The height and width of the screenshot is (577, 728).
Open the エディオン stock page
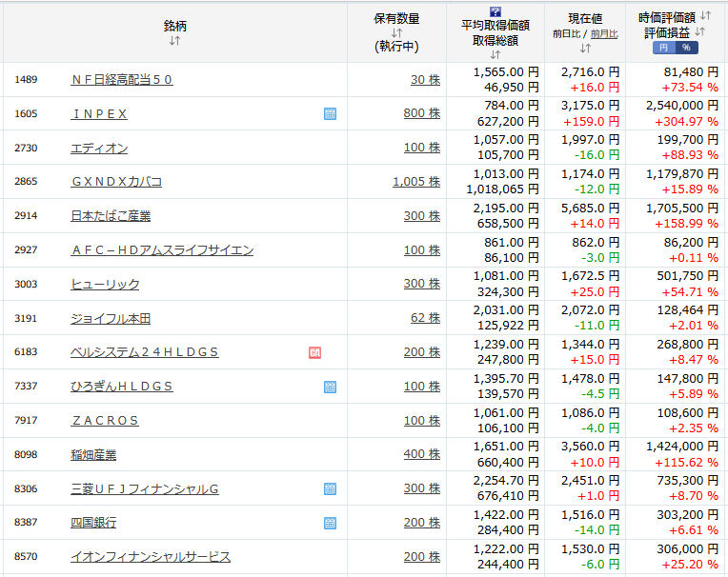click(x=99, y=149)
